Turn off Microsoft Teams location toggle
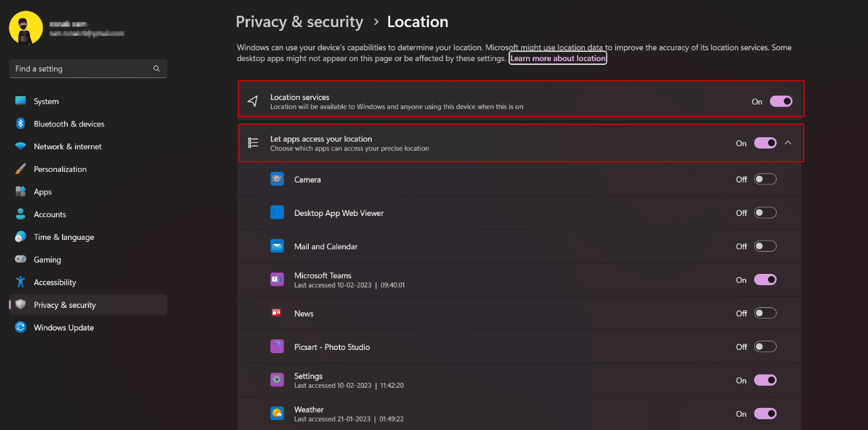Viewport: 868px width, 430px height. pos(765,280)
